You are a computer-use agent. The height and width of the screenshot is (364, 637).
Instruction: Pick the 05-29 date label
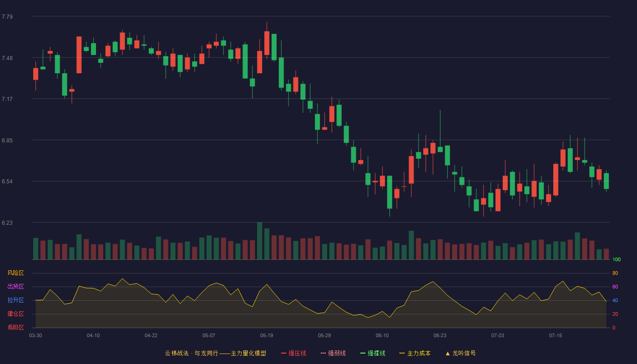[324, 335]
